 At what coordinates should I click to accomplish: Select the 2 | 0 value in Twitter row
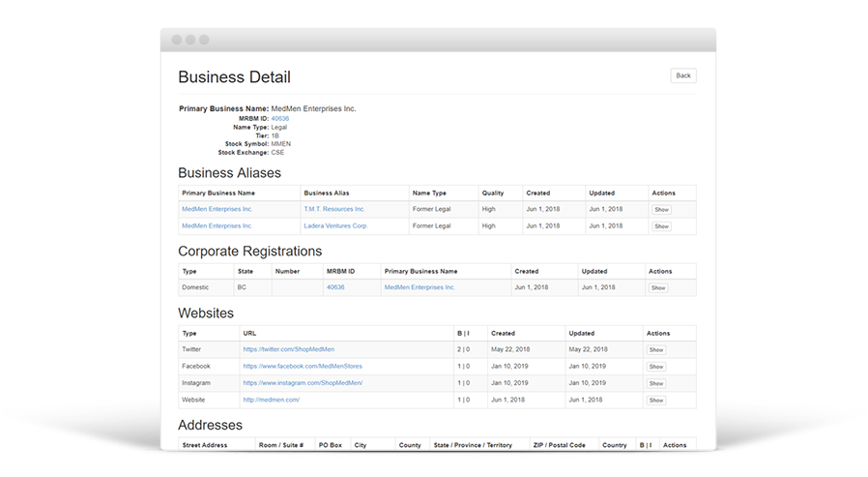click(463, 349)
